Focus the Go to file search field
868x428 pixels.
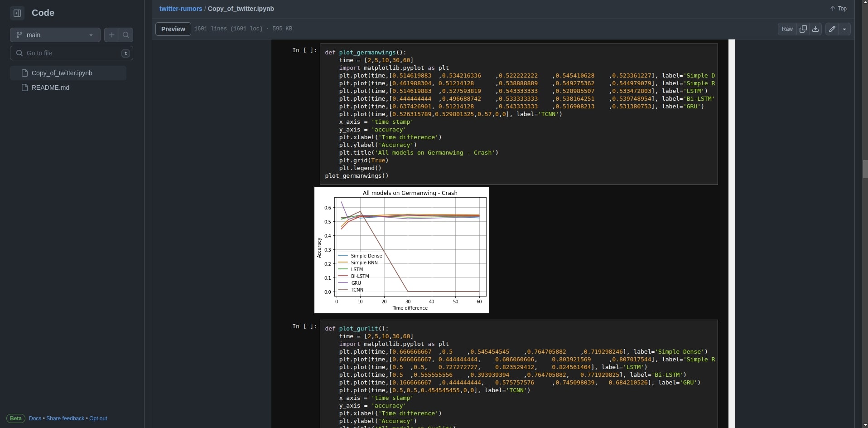point(72,53)
